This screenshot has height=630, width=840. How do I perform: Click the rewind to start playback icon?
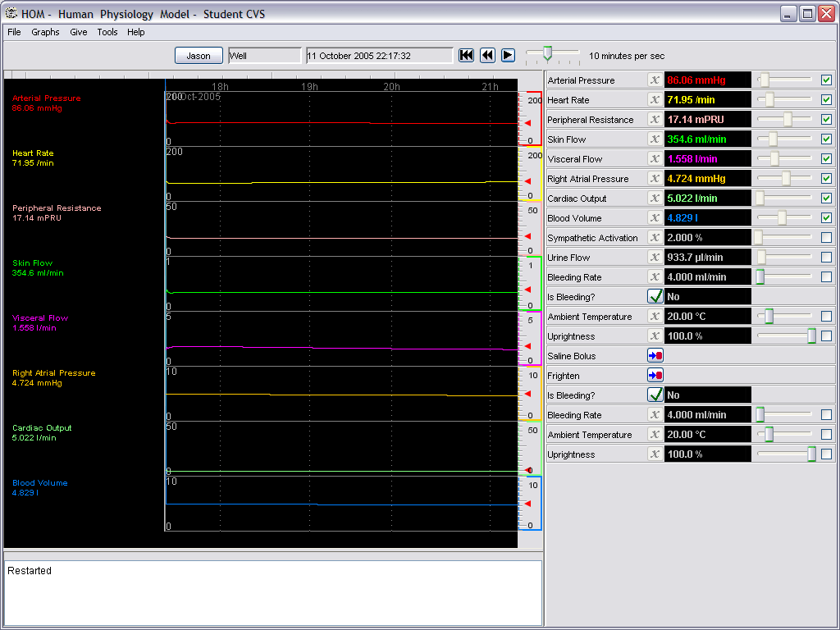coord(466,55)
